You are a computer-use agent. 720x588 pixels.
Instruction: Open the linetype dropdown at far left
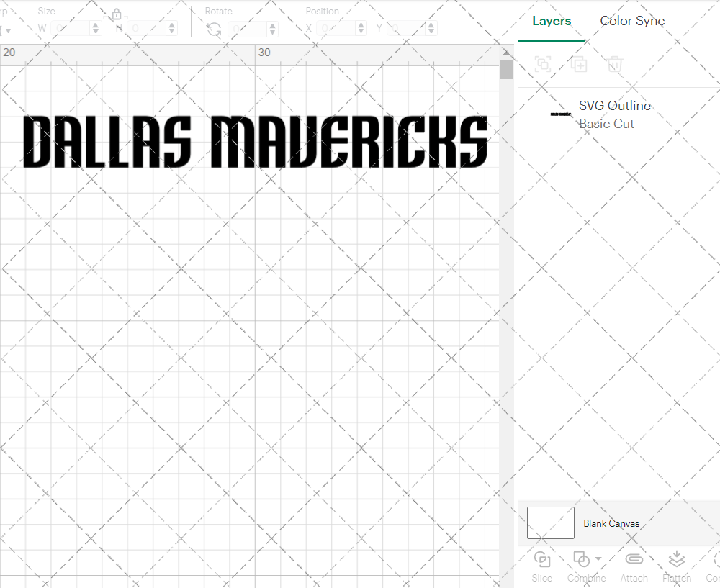[x=6, y=30]
